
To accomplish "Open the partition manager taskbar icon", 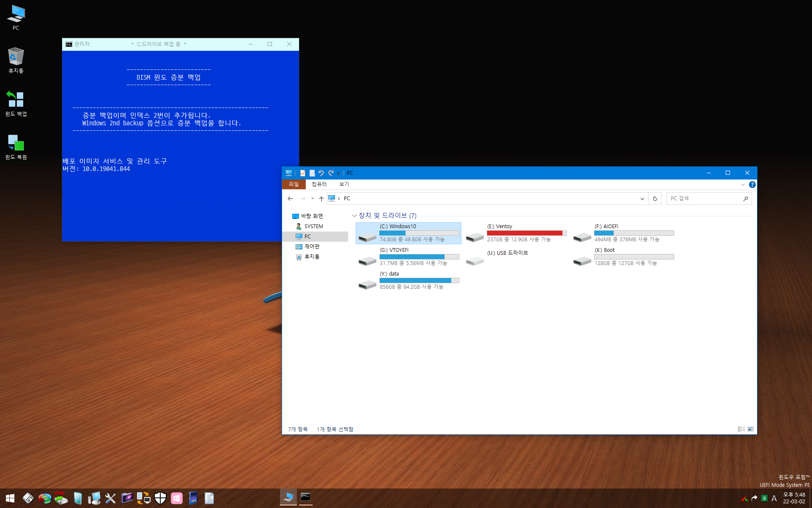I will tap(44, 498).
